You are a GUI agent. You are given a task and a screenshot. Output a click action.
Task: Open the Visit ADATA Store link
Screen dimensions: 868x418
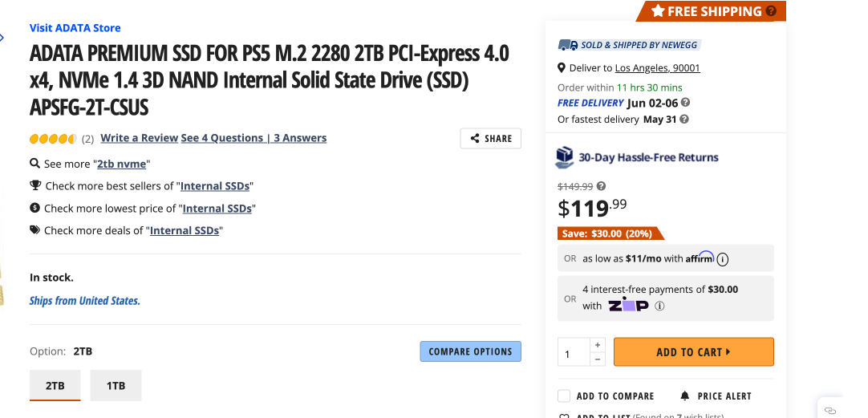click(x=75, y=27)
